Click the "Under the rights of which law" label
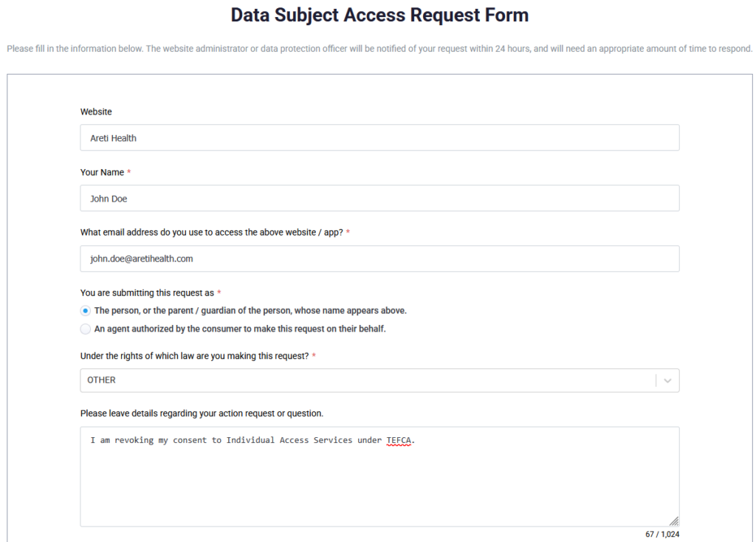The height and width of the screenshot is (542, 756). 194,357
